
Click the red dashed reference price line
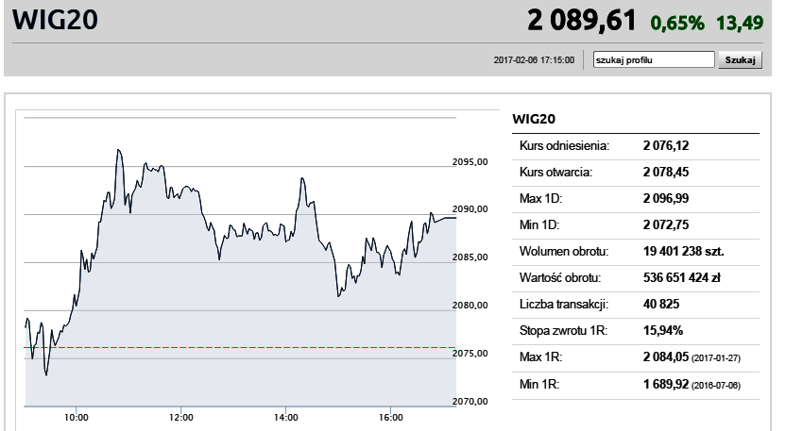pos(240,347)
